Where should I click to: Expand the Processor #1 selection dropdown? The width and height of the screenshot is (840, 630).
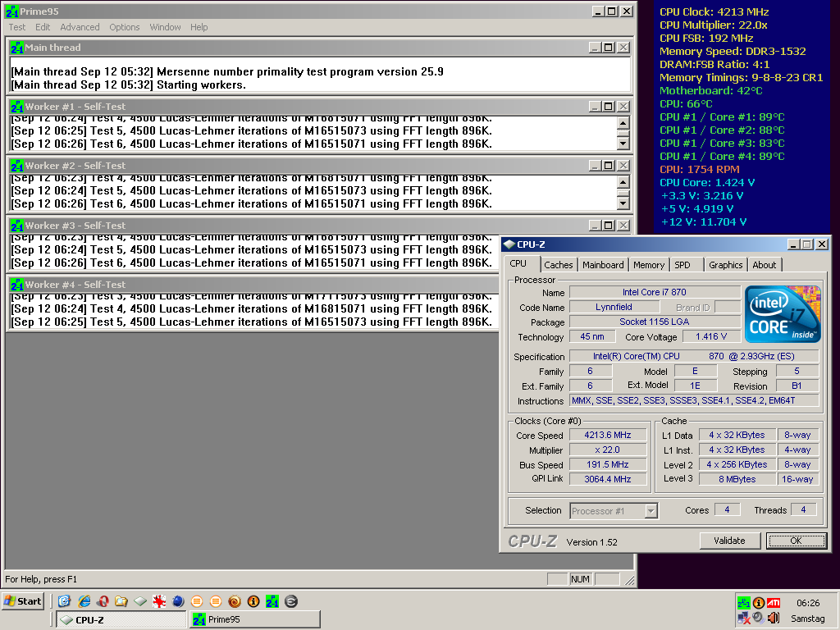(x=651, y=511)
